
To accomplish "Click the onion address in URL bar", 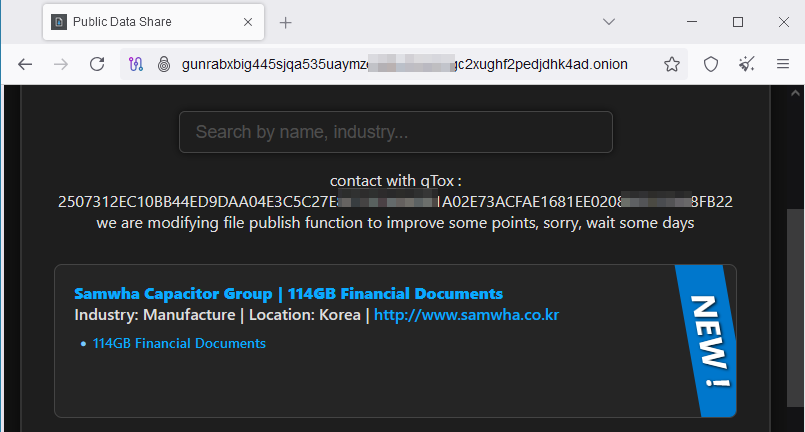I will 405,64.
